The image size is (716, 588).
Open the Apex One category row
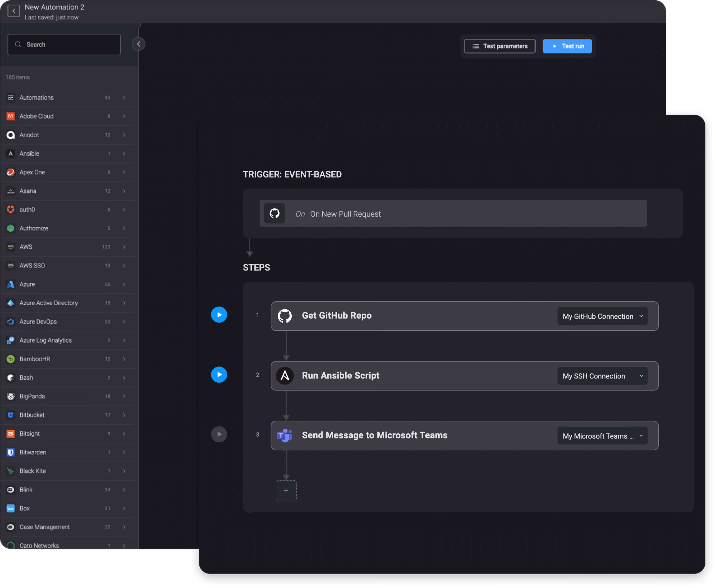click(67, 172)
